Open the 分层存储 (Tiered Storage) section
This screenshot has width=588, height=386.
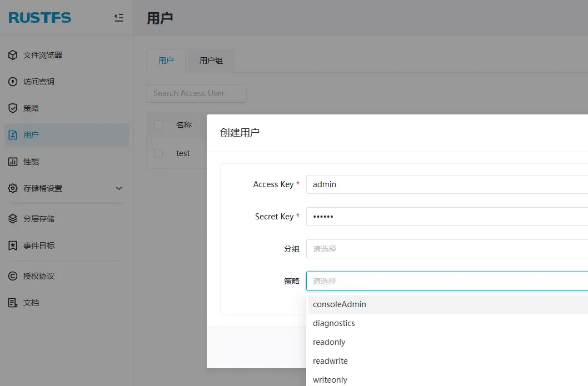[x=42, y=218]
